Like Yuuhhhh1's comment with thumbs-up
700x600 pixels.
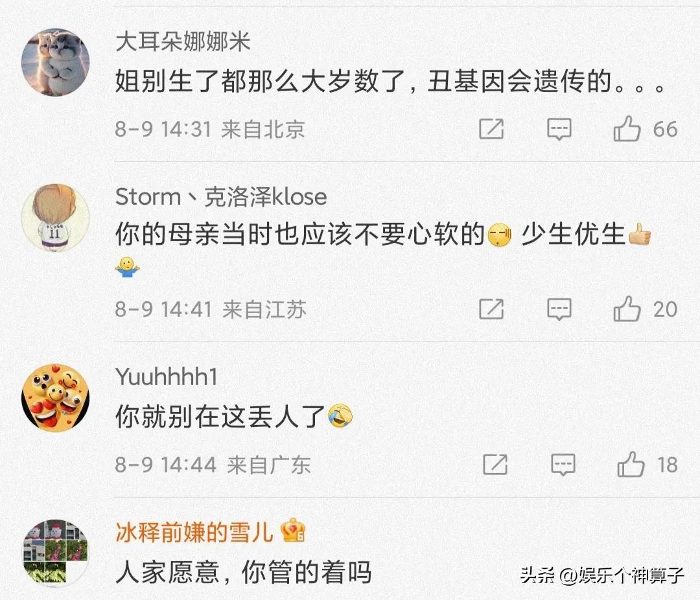(x=631, y=465)
